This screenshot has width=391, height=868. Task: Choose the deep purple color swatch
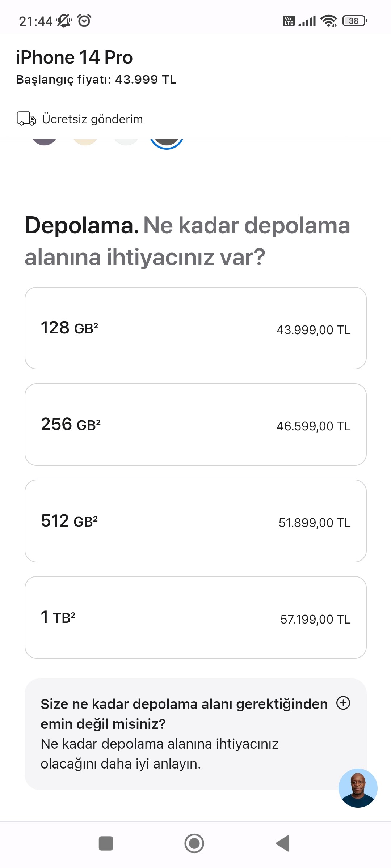44,142
